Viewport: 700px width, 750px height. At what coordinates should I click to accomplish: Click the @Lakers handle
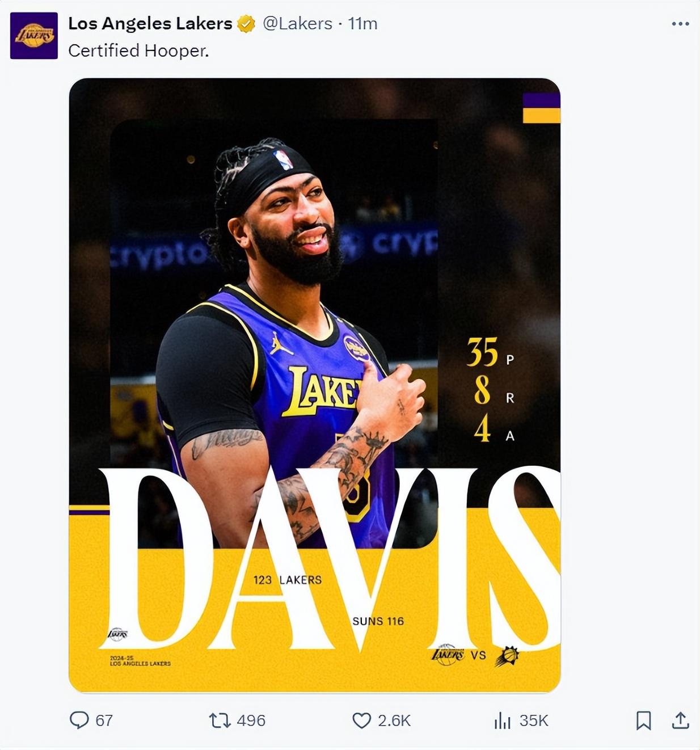coord(298,24)
